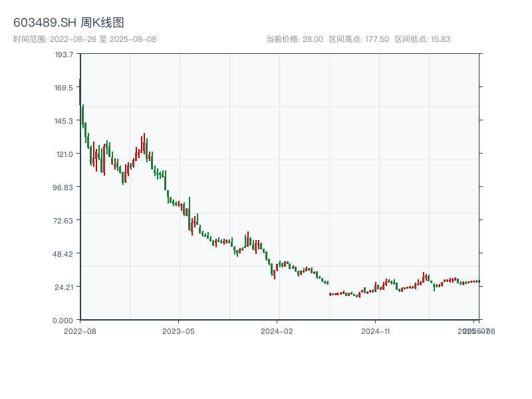The height and width of the screenshot is (399, 532).
Task: Select the 时间范围 date range text
Action: point(84,39)
